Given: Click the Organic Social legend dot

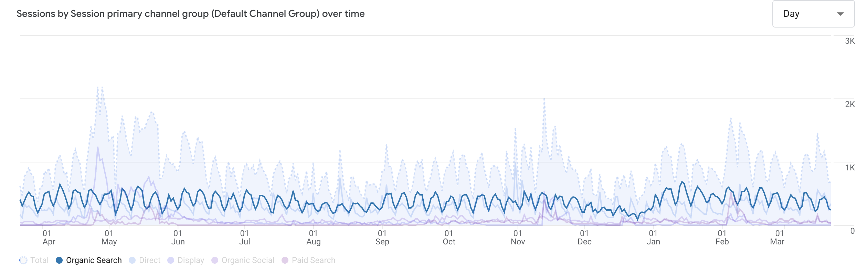Looking at the screenshot, I should 215,260.
